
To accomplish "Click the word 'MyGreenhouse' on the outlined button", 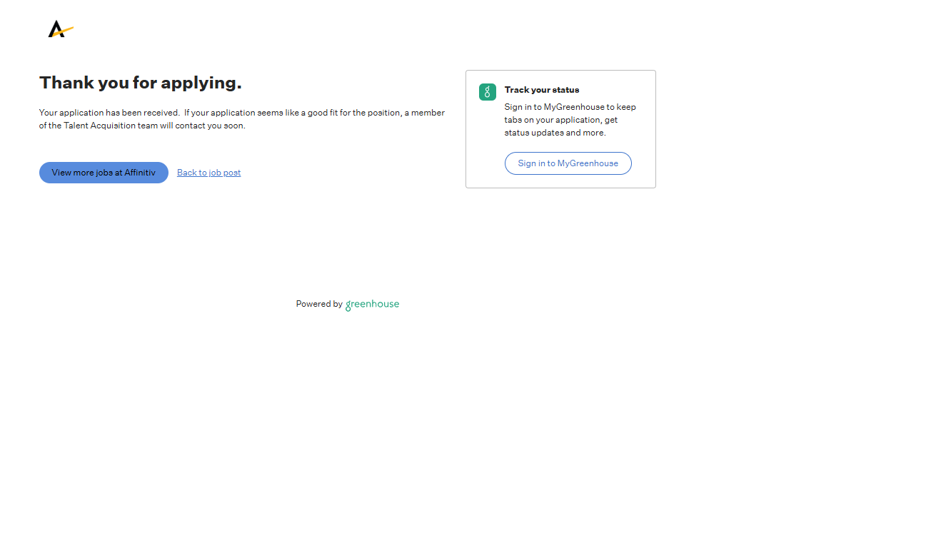I will coord(588,163).
